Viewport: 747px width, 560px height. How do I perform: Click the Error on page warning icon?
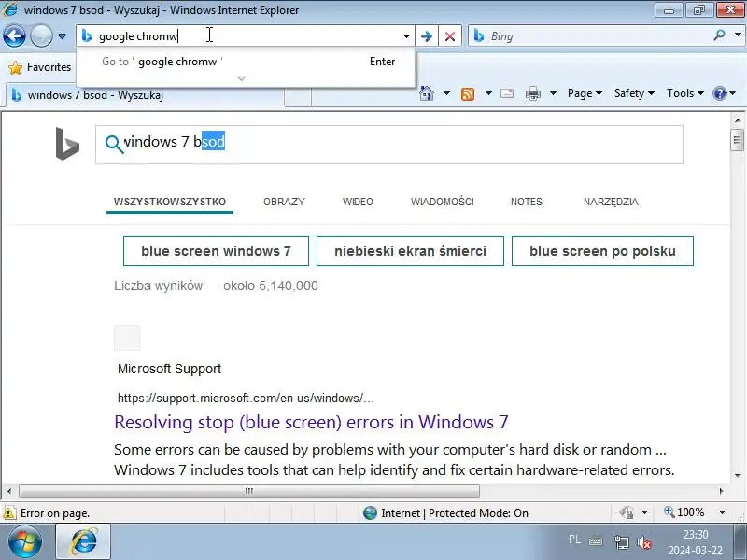click(9, 513)
